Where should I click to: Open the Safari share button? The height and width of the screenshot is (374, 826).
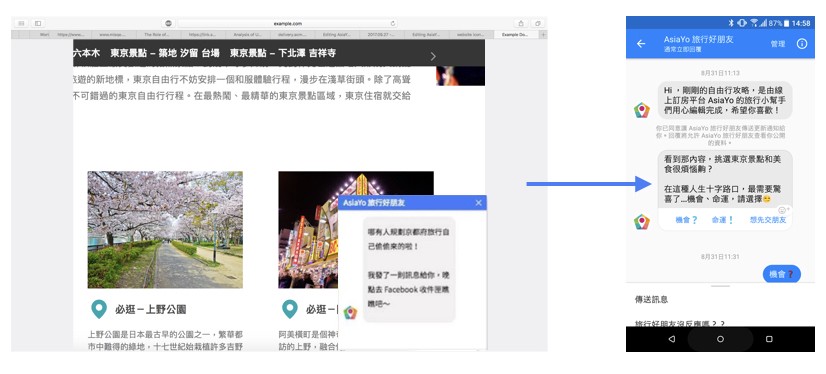coord(521,23)
